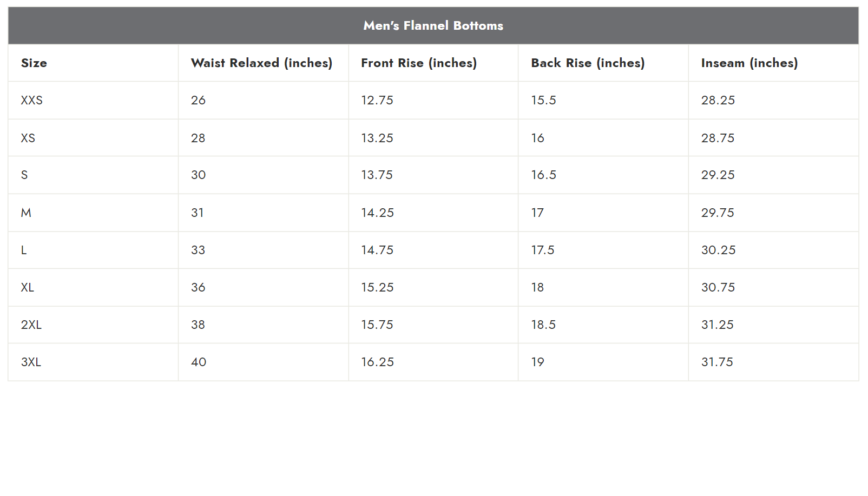Click the Back Rise (inches) header
This screenshot has height=496, width=868.
[588, 63]
